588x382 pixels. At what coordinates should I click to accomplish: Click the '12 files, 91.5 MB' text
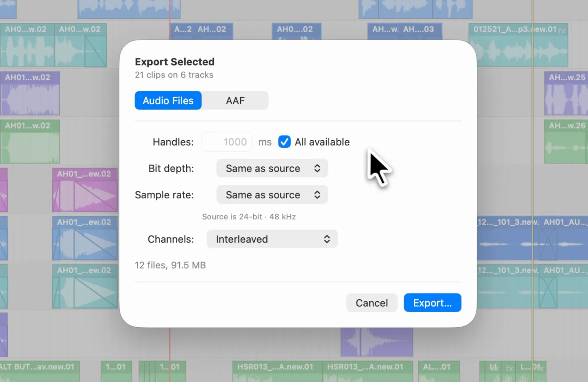170,265
